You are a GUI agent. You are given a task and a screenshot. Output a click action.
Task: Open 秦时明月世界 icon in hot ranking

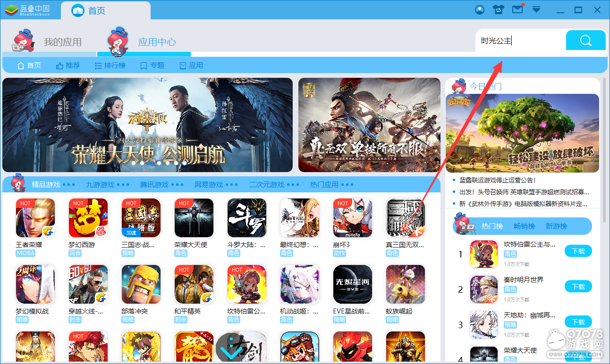click(x=484, y=290)
